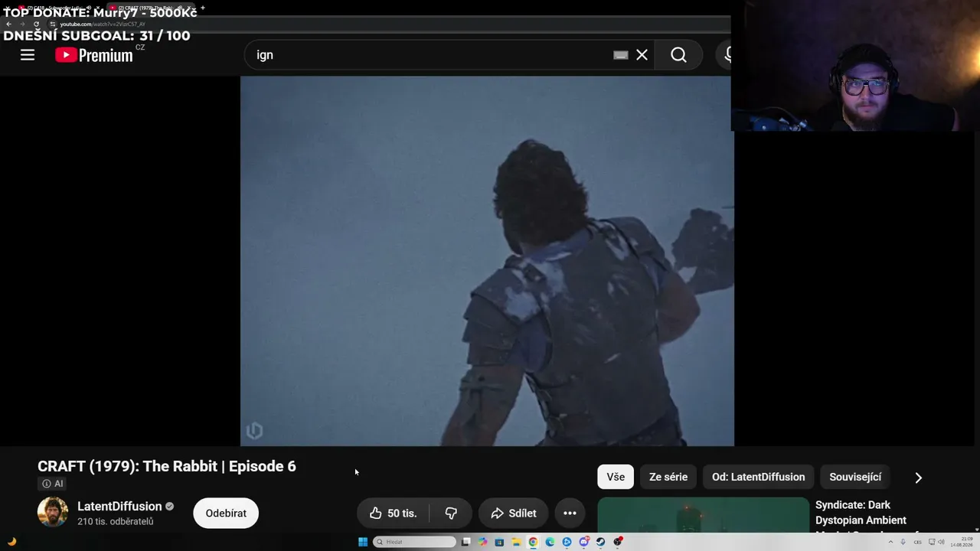Open Steam from the taskbar
Screen dimensions: 980x551
tap(600, 542)
